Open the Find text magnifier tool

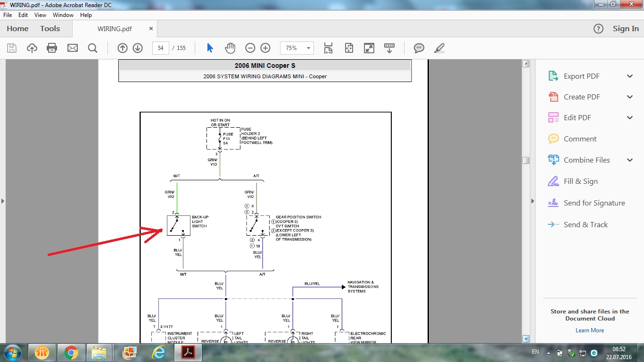coord(92,48)
